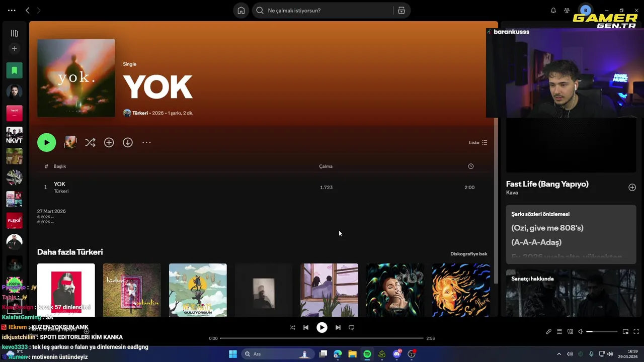Viewport: 644px width, 362px height.
Task: Click the track duration 2:00
Action: (x=469, y=188)
